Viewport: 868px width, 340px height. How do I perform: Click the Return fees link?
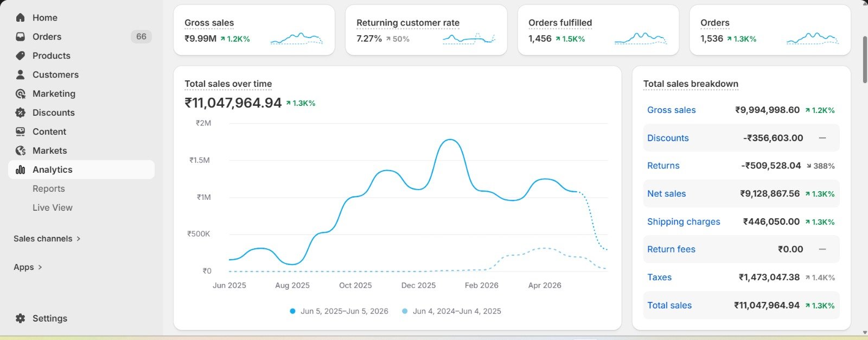(x=671, y=249)
